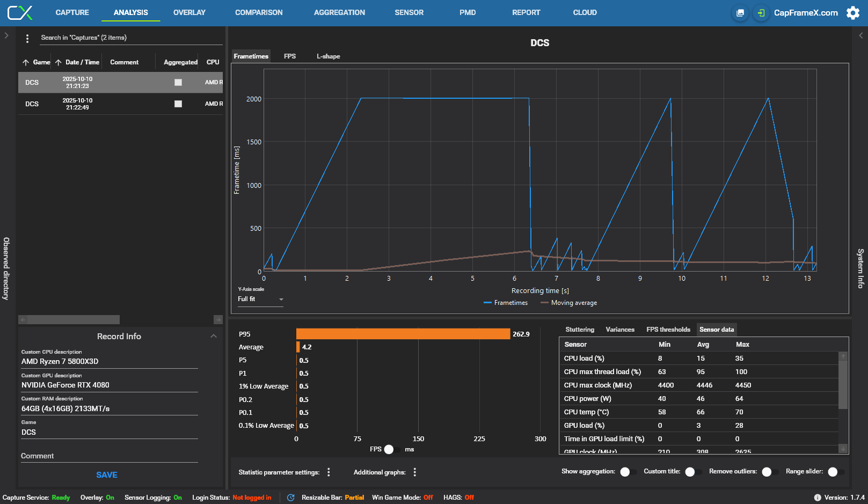
Task: Open Statistic parameter settings three-dot menu
Action: point(329,472)
